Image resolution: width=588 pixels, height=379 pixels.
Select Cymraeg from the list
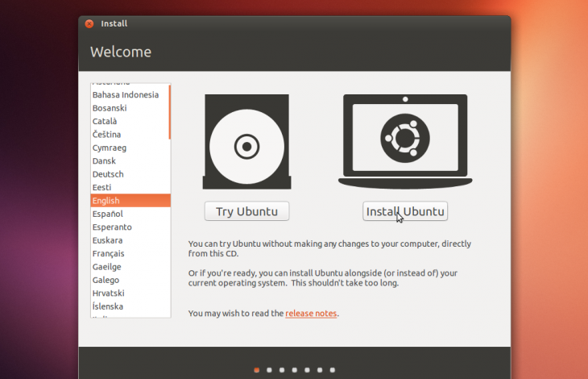(130, 148)
